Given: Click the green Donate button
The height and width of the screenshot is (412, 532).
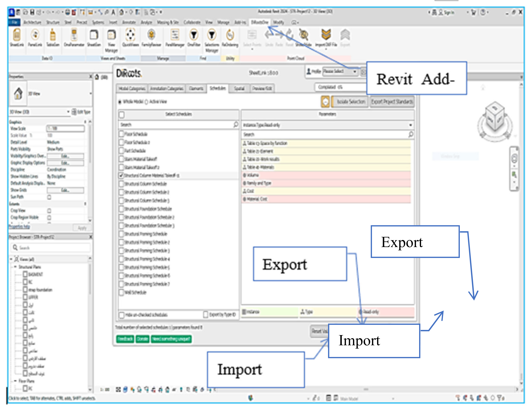Looking at the screenshot, I should coord(143,339).
